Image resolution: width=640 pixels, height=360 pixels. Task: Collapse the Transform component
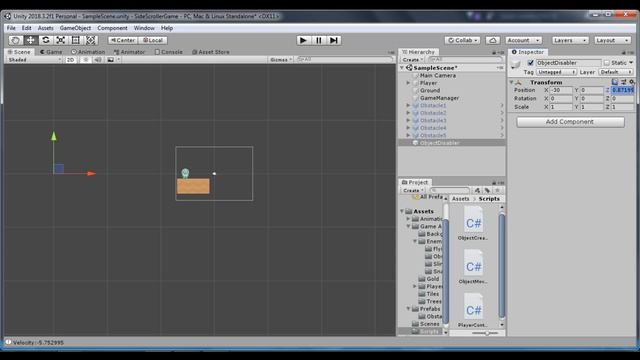pyautogui.click(x=511, y=82)
